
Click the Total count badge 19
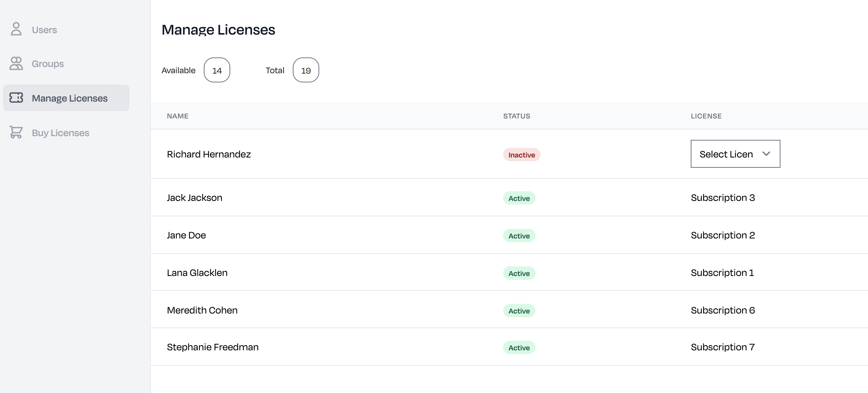pos(306,70)
